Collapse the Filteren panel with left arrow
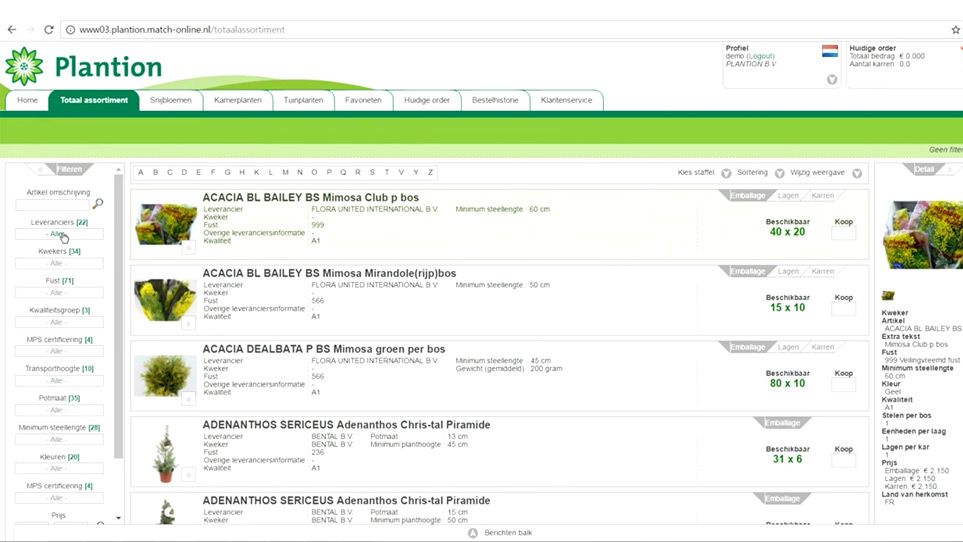Image resolution: width=963 pixels, height=542 pixels. coord(41,169)
